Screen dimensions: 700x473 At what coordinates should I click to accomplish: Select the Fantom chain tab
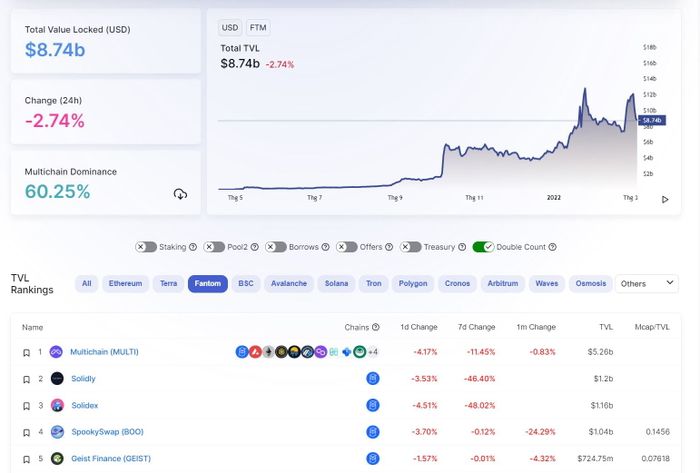click(208, 284)
